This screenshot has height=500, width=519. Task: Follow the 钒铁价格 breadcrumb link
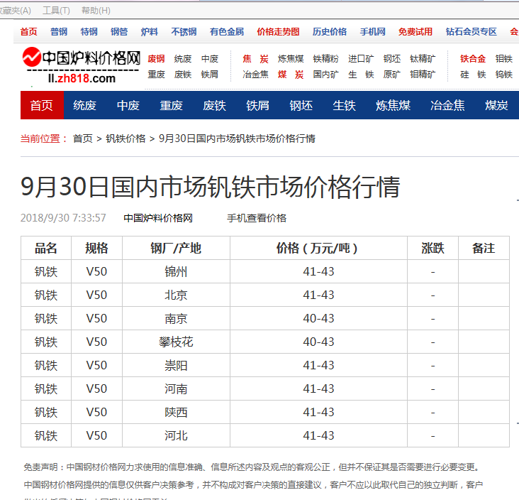[126, 138]
